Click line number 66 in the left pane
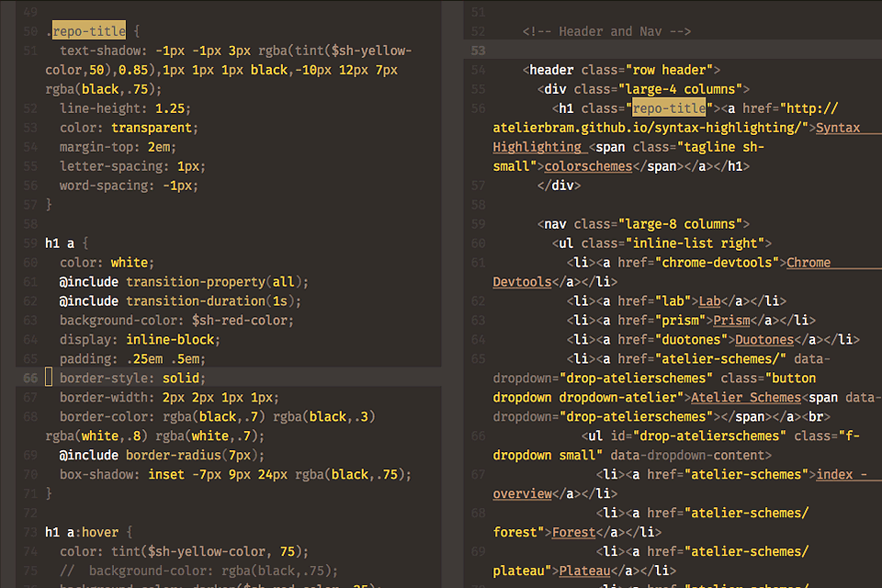The height and width of the screenshot is (588, 882). point(30,379)
